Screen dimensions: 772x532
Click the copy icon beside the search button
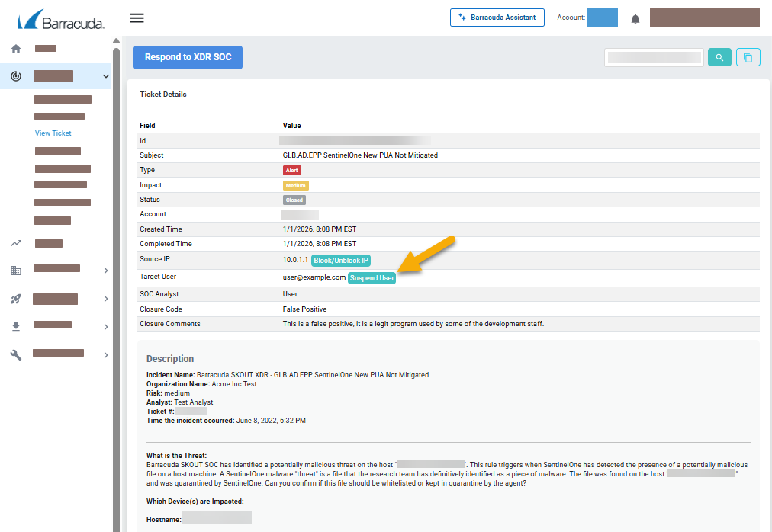748,56
